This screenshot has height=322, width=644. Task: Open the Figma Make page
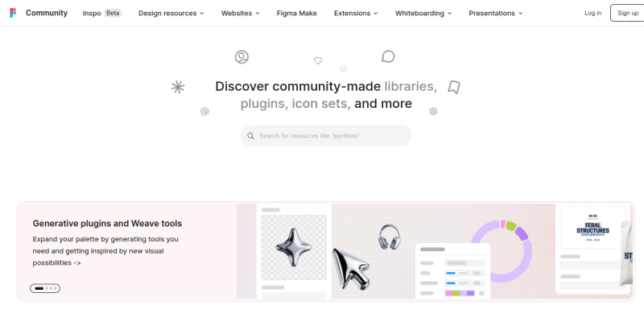pyautogui.click(x=296, y=13)
